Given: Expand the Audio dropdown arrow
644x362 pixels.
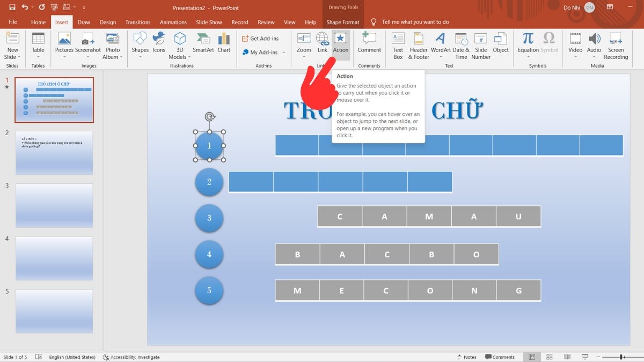Looking at the screenshot, I should [x=594, y=57].
